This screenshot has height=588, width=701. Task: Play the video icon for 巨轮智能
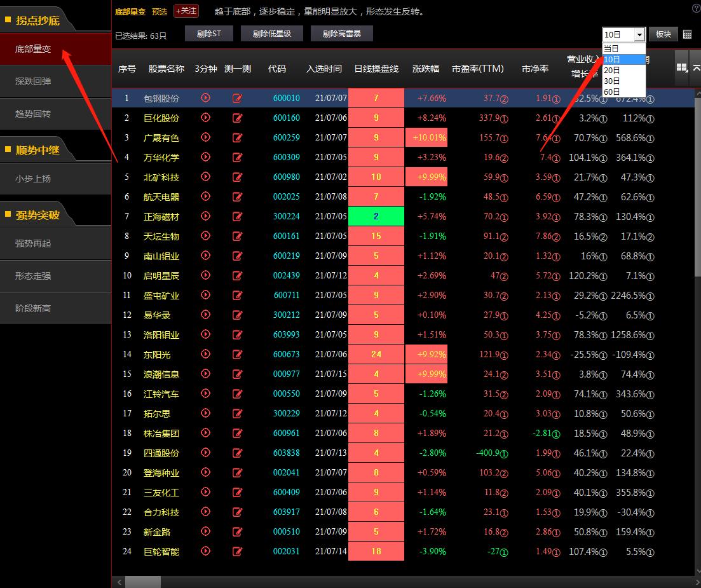205,551
